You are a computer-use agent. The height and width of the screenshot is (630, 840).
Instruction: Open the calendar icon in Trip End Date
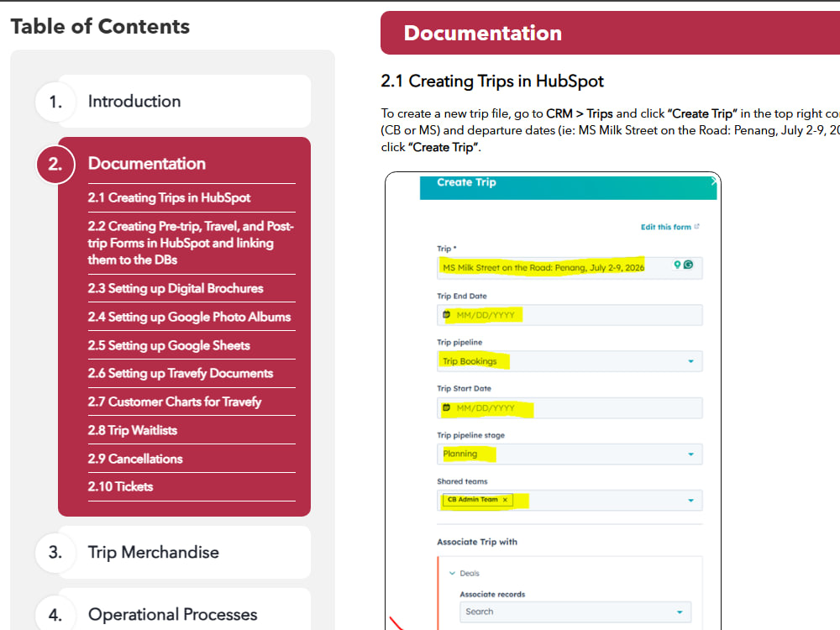tap(446, 314)
